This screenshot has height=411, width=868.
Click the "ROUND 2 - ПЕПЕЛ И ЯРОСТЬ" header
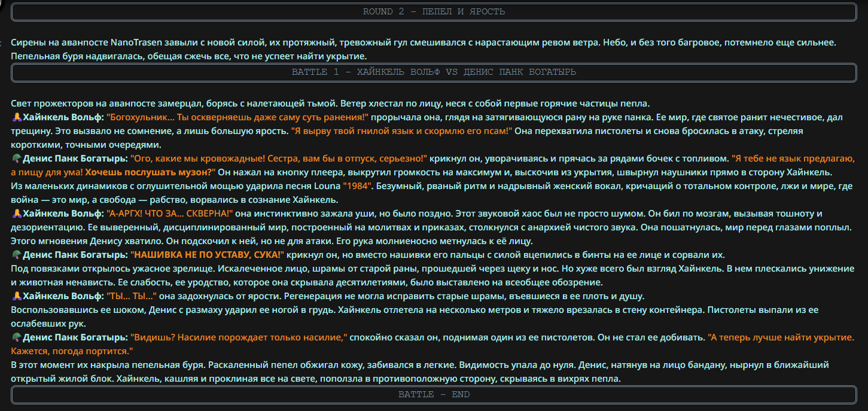[x=434, y=12]
